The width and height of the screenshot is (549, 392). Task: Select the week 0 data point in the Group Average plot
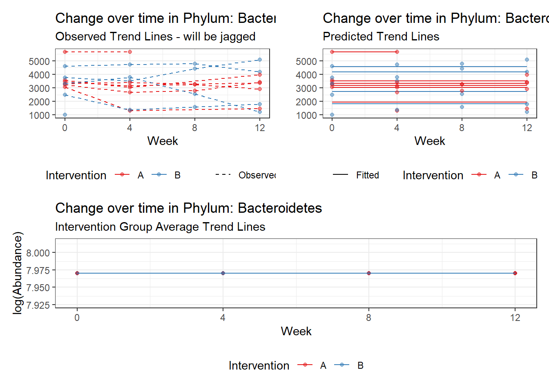pyautogui.click(x=77, y=273)
